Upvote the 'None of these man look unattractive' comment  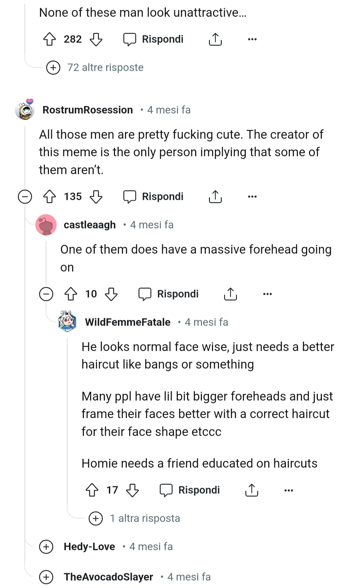click(x=49, y=39)
